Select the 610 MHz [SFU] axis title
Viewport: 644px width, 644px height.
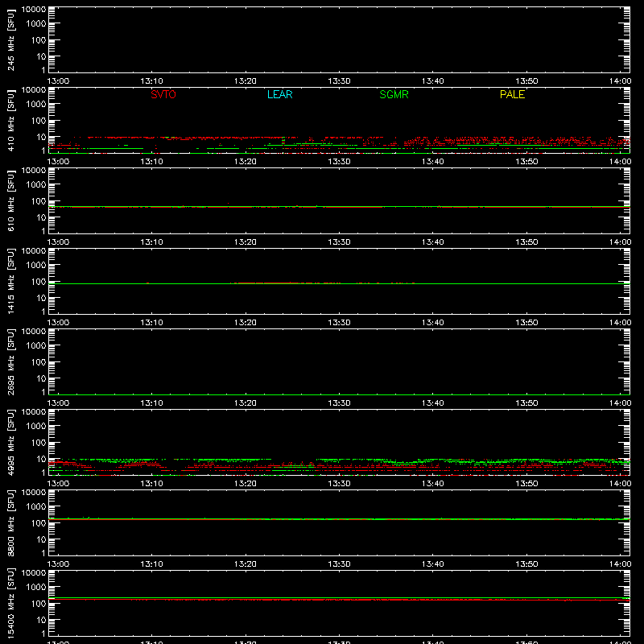tap(10, 200)
